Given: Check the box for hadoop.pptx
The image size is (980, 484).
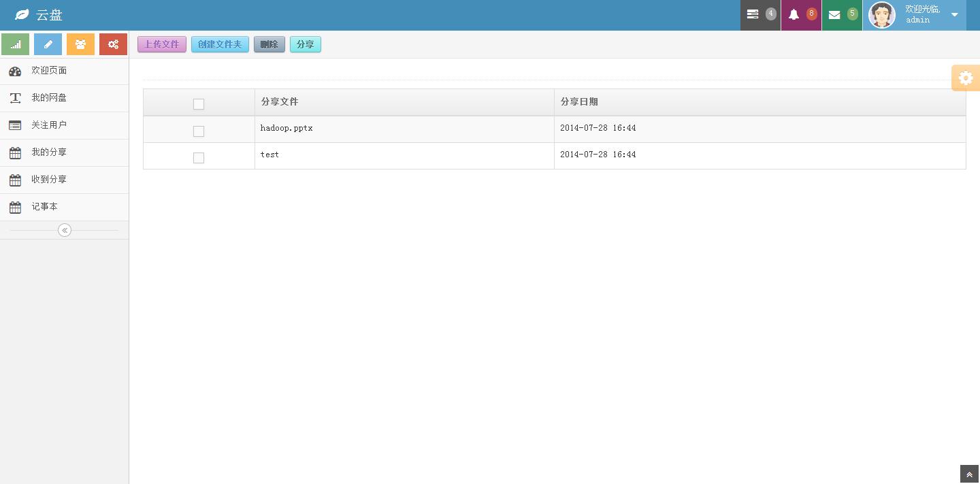Looking at the screenshot, I should [x=199, y=131].
